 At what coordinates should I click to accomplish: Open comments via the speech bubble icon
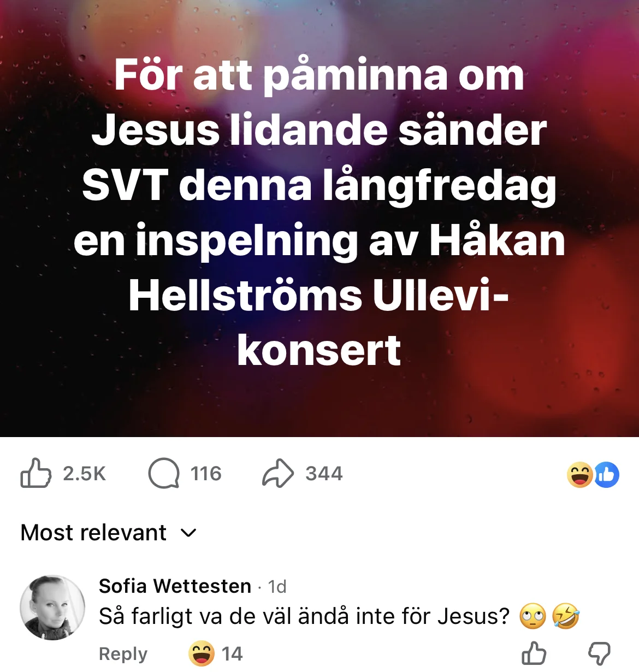(164, 473)
